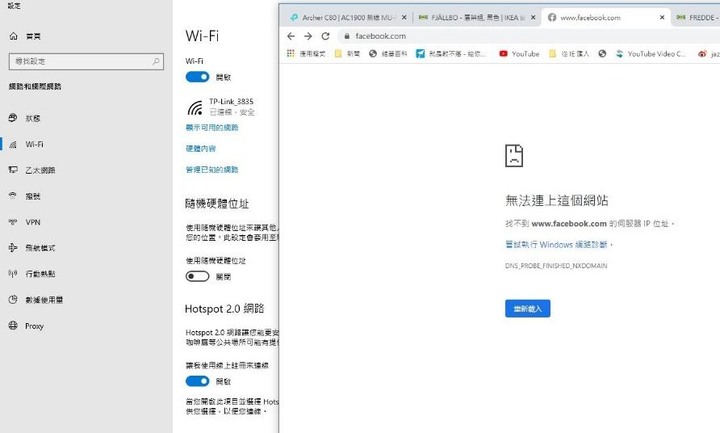Open the Apps grid bookmark
This screenshot has height=433, width=720.
point(306,54)
